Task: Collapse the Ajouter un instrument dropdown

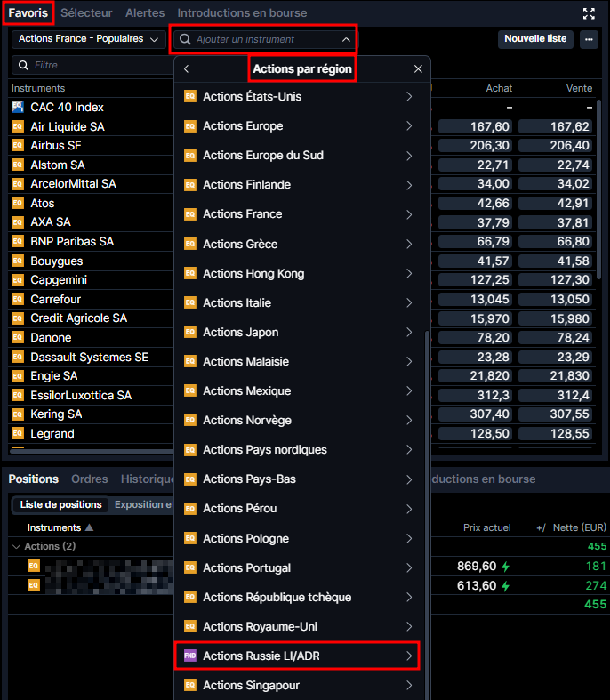Action: 346,39
